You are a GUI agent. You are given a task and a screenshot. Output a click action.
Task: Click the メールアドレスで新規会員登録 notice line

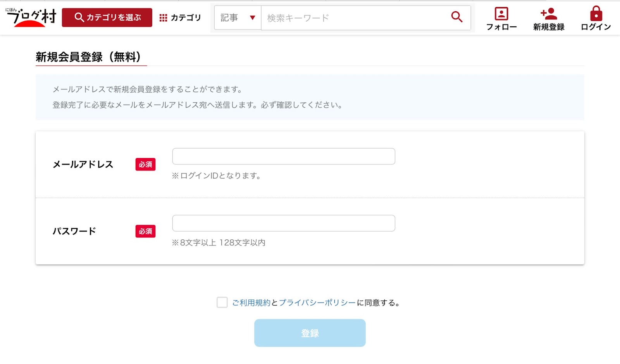(148, 89)
